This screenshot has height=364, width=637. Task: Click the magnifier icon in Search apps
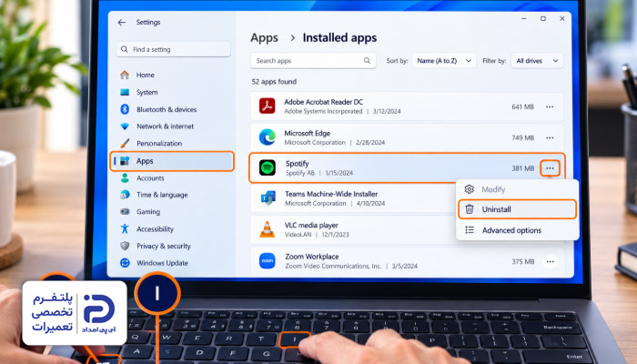point(367,61)
